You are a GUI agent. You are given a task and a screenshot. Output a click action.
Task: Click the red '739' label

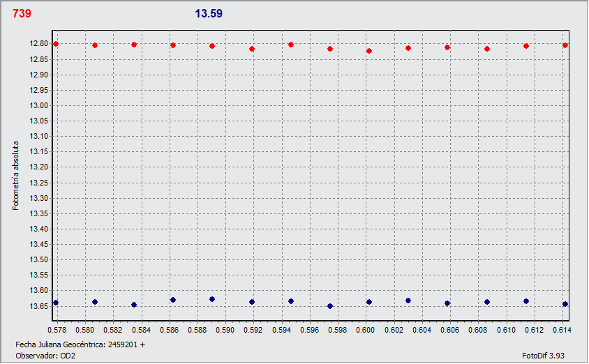[x=22, y=13]
